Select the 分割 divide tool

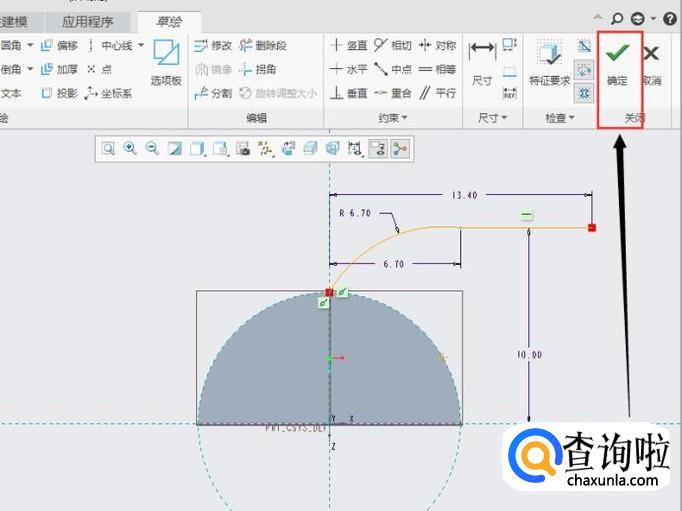point(213,93)
